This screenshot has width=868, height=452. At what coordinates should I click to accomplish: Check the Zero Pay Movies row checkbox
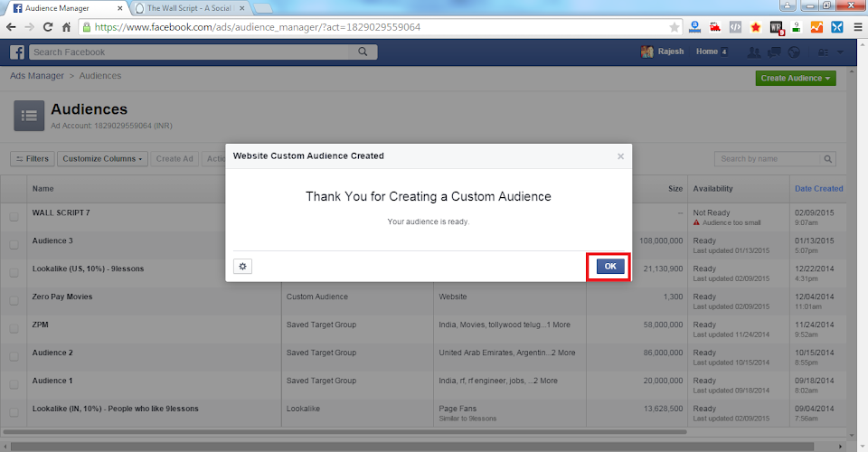(x=14, y=300)
